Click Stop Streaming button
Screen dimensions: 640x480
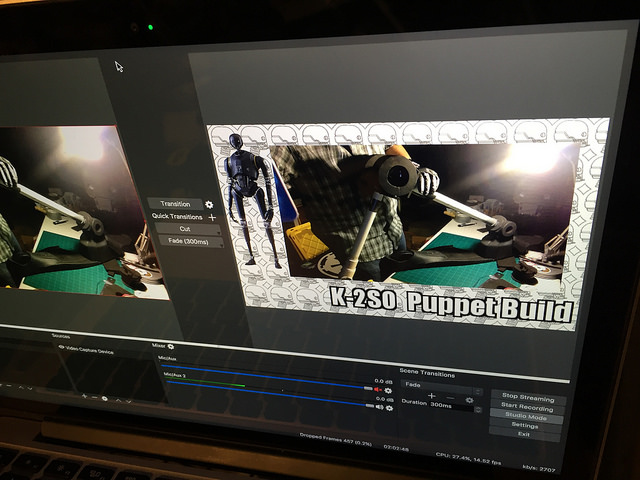528,397
